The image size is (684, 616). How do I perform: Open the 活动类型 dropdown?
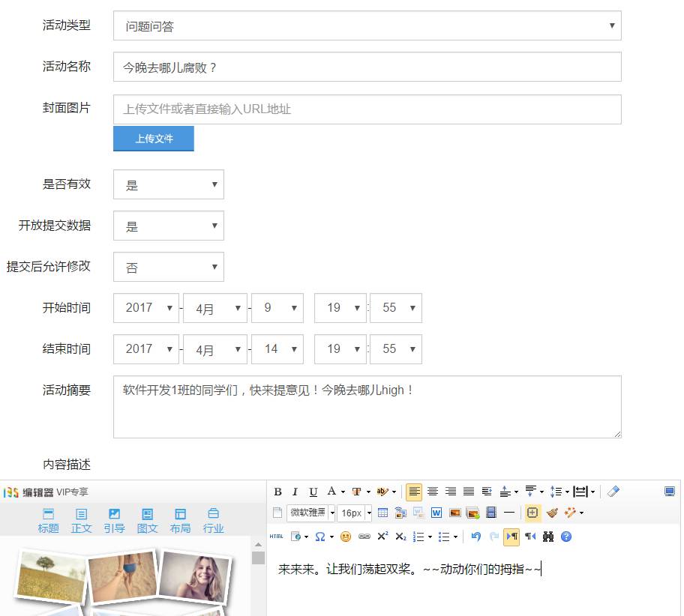[x=367, y=25]
